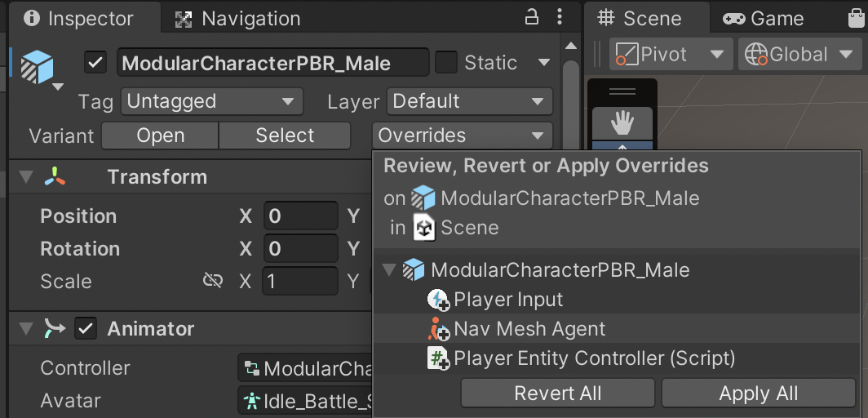The width and height of the screenshot is (868, 418).
Task: Click the Animator component icon
Action: click(54, 329)
